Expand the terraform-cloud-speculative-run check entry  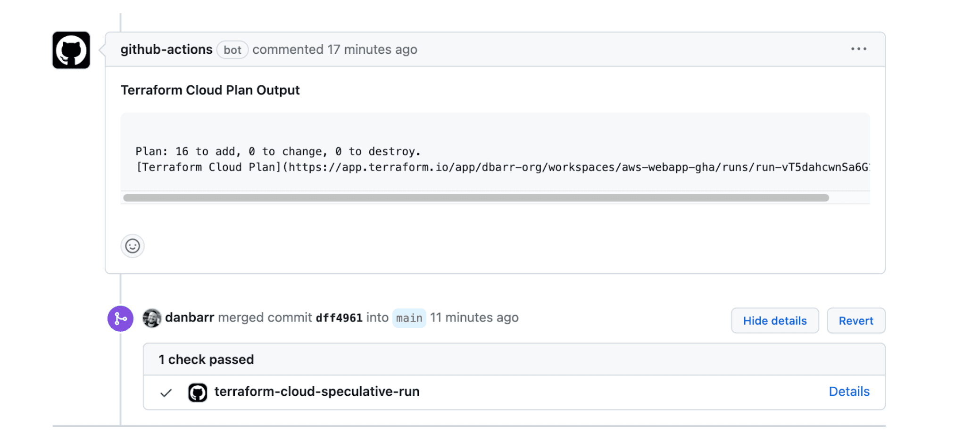click(x=317, y=392)
